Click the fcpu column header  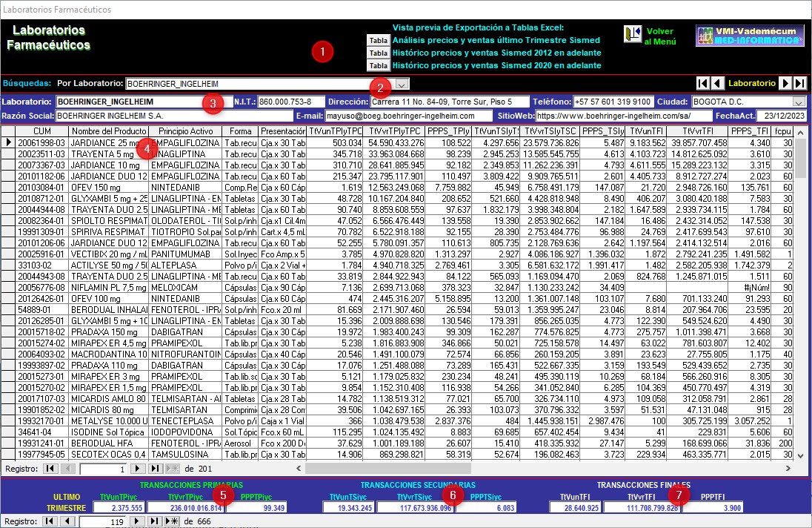782,131
